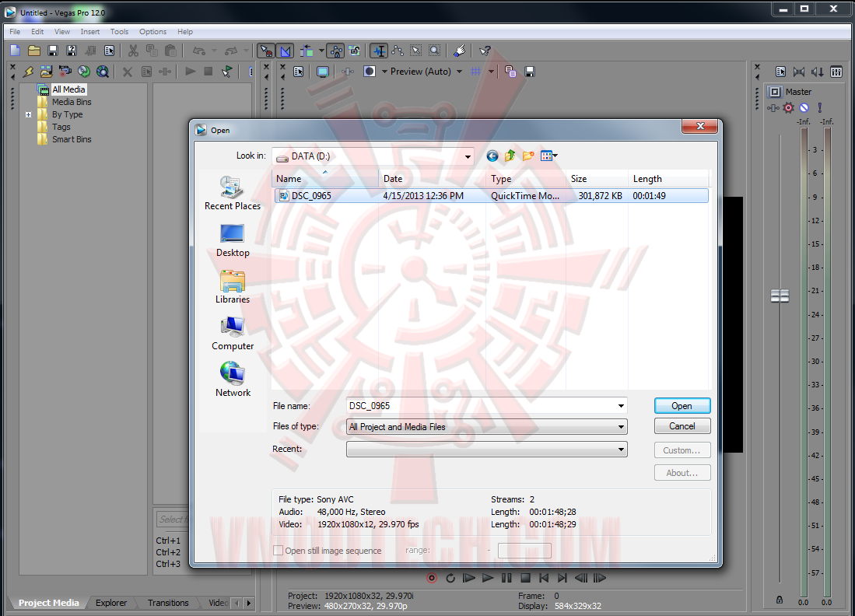Toggle Split Screen View in preview toolbar
Viewport: 855px width, 616px height.
point(370,72)
